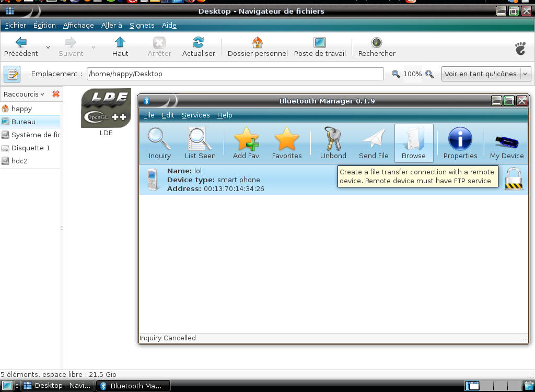Open the Édition menu
Image resolution: width=535 pixels, height=392 pixels.
click(x=44, y=25)
